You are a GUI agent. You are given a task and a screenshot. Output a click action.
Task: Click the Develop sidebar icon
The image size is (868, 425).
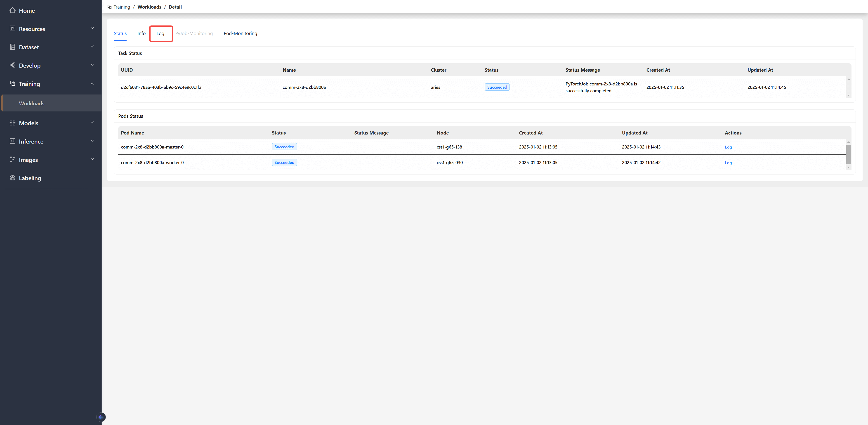coord(12,65)
